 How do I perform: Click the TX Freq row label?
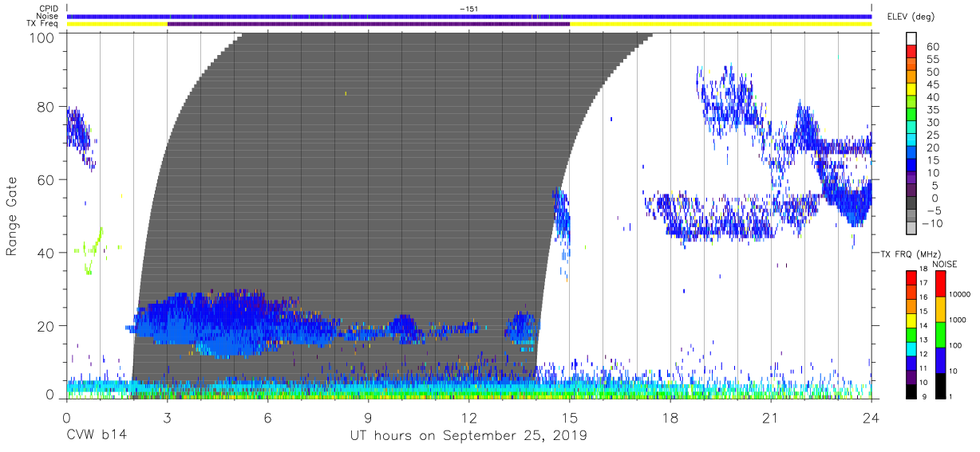[44, 23]
